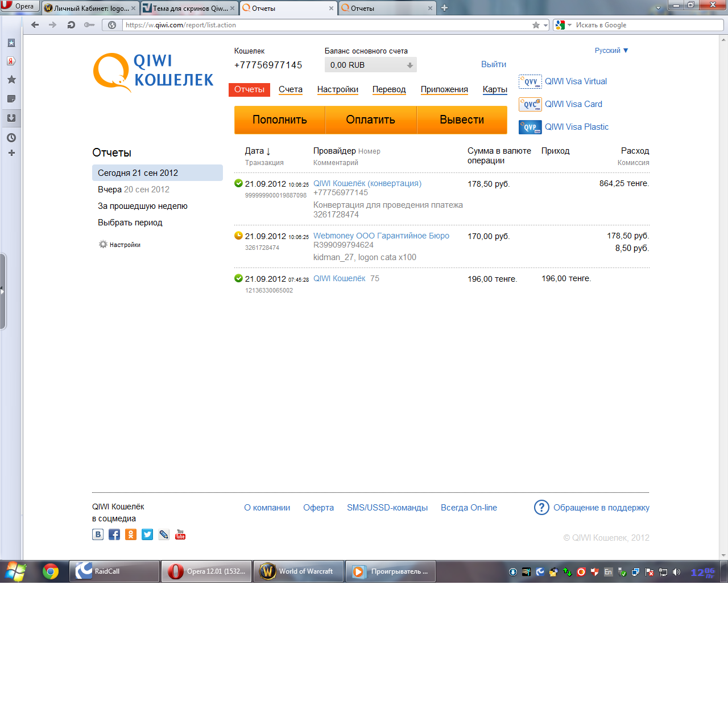Image resolution: width=728 pixels, height=708 pixels.
Task: Click the Обращение в поддержку link
Action: click(601, 508)
